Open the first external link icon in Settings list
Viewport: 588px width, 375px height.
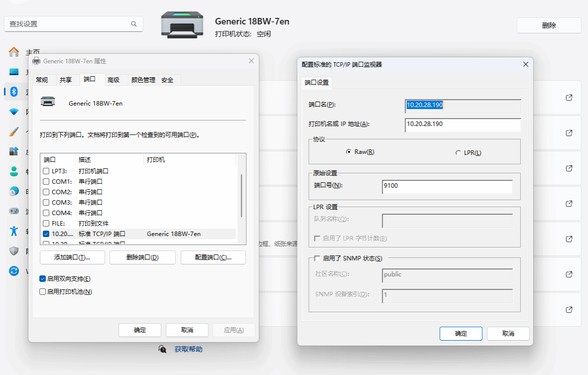pyautogui.click(x=569, y=98)
